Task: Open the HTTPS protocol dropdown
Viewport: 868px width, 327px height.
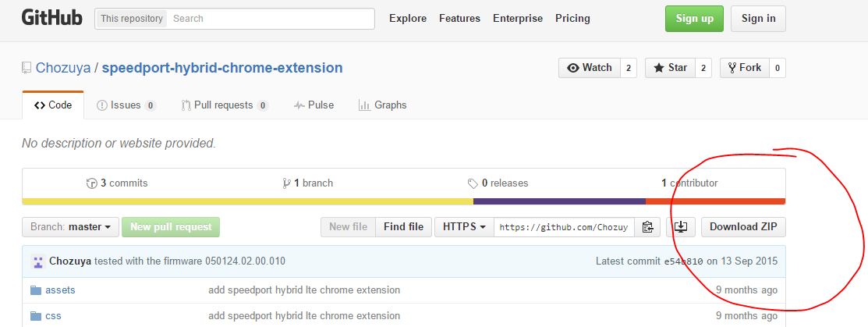Action: [x=464, y=227]
